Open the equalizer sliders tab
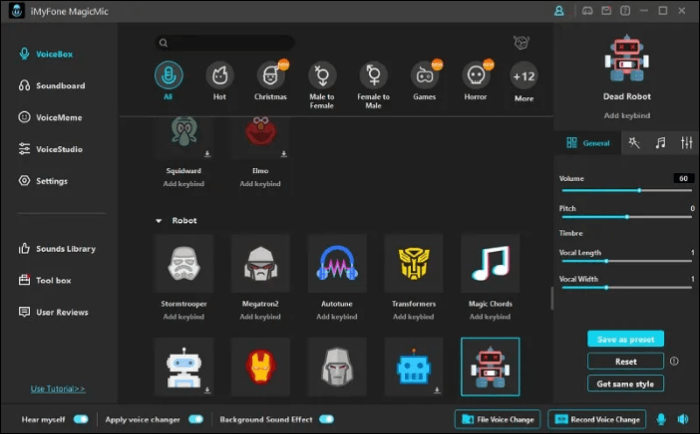The width and height of the screenshot is (700, 434). (x=686, y=143)
